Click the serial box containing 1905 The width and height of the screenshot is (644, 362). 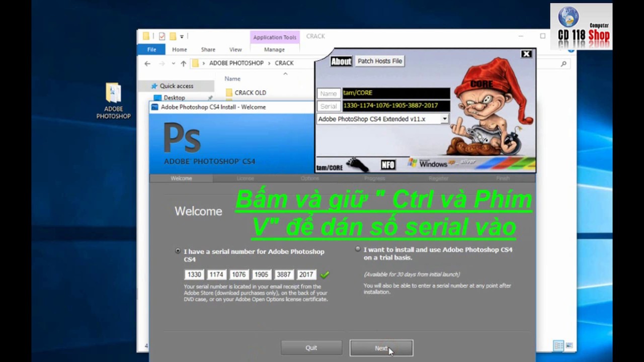tap(261, 275)
